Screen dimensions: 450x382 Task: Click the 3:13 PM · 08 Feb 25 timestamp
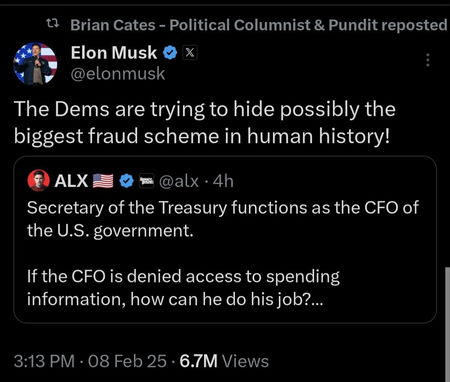point(90,361)
